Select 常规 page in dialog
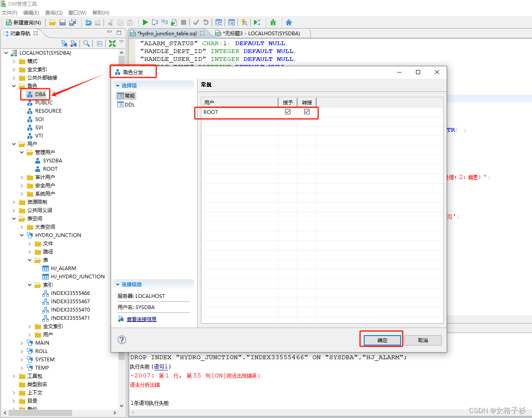The image size is (532, 418). click(x=126, y=96)
